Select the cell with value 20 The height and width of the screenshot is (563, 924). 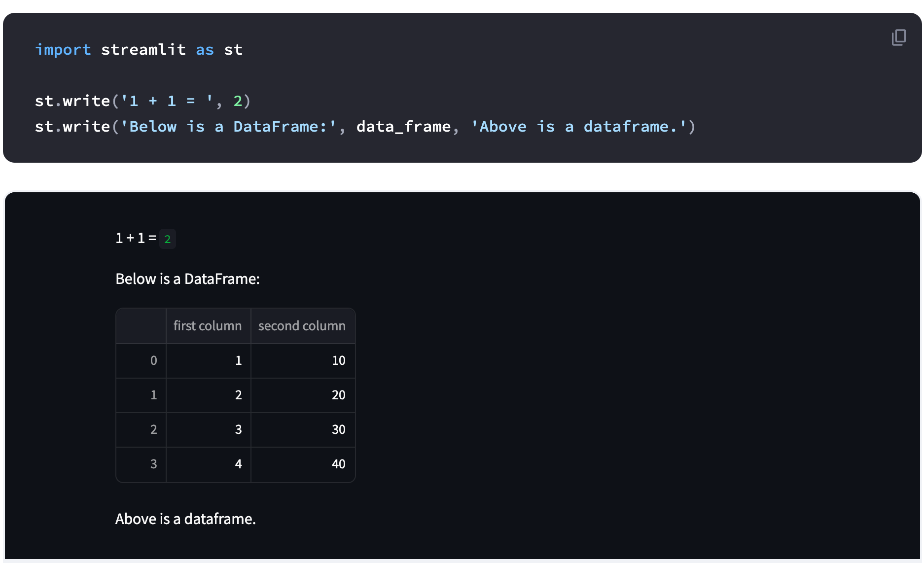coord(303,395)
